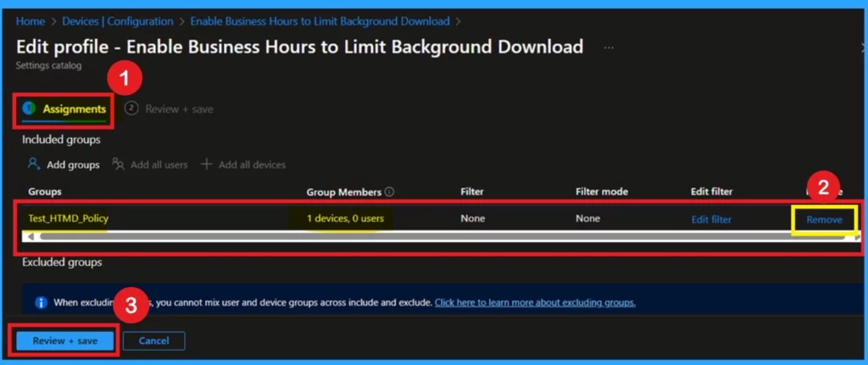Click the plus icon for Add all devices
Viewport: 868px width, 365px height.
click(x=207, y=164)
